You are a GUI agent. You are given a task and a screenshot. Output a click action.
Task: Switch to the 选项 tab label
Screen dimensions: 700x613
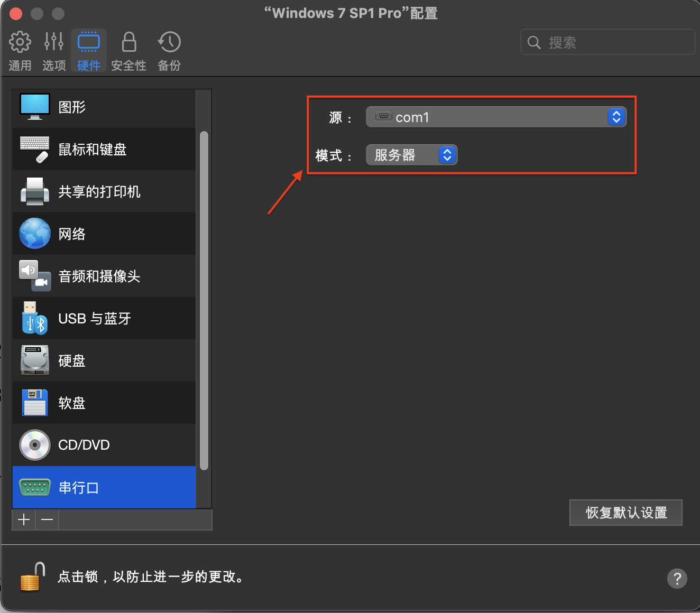click(x=54, y=66)
